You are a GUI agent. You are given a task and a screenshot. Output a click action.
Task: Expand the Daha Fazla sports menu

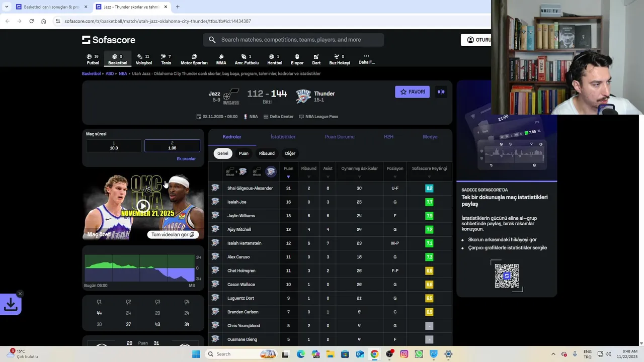coord(366,59)
